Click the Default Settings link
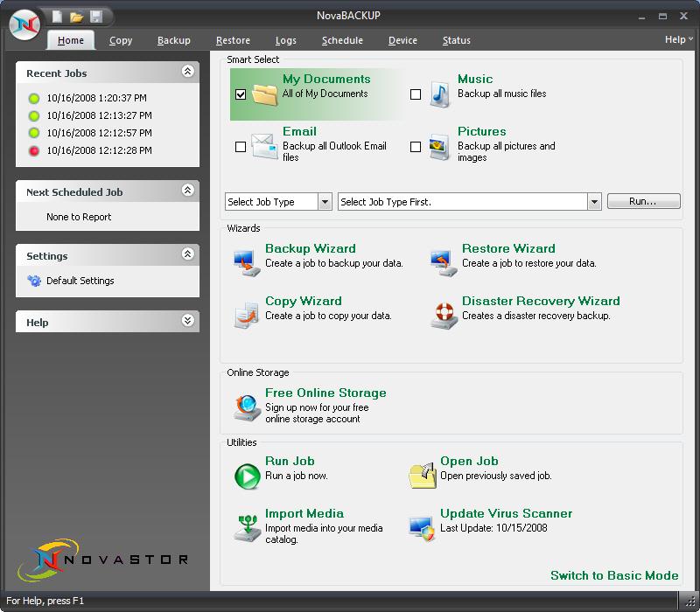The width and height of the screenshot is (700, 612). (x=80, y=281)
